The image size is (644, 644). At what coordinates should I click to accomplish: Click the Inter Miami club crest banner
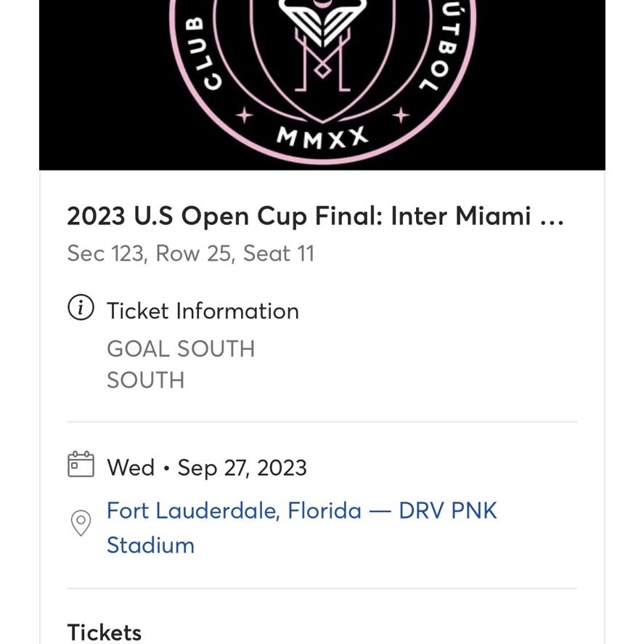[322, 85]
